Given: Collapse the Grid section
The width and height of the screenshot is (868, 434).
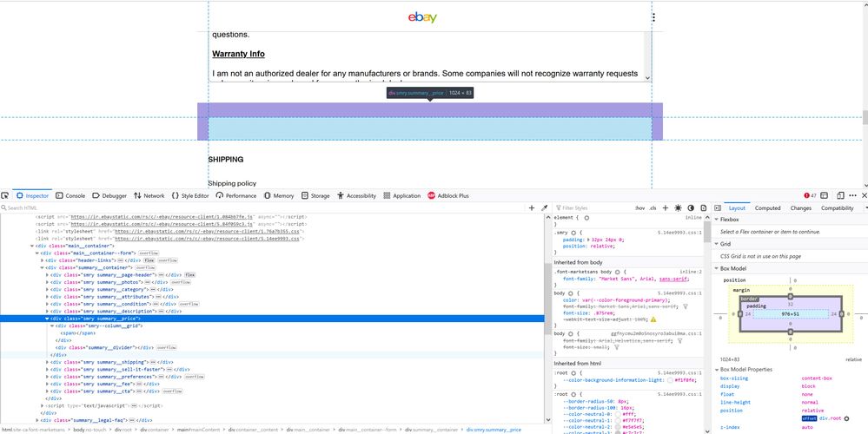Looking at the screenshot, I should (x=716, y=244).
